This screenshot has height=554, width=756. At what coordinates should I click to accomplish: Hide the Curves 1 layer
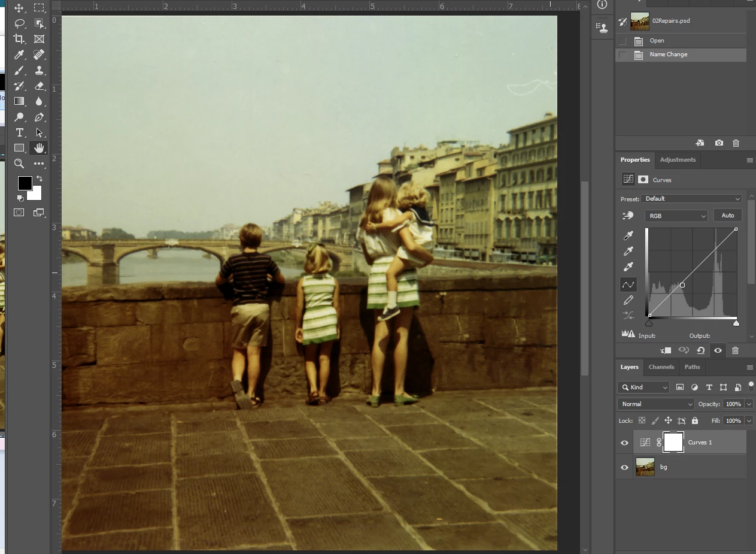point(624,443)
